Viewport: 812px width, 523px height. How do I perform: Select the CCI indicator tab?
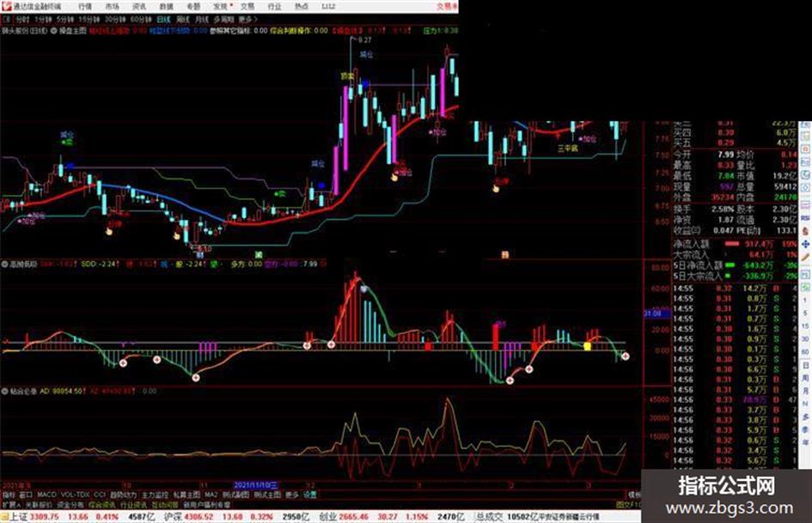[x=100, y=495]
